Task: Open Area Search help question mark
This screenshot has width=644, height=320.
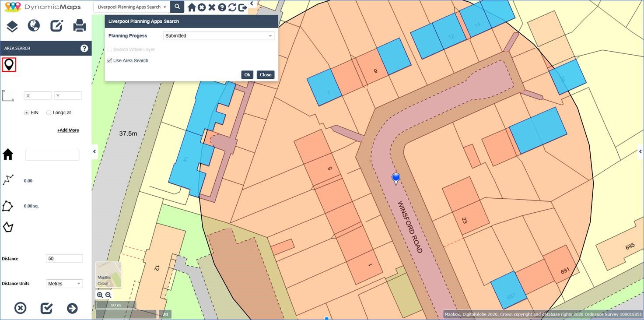Action: tap(84, 48)
